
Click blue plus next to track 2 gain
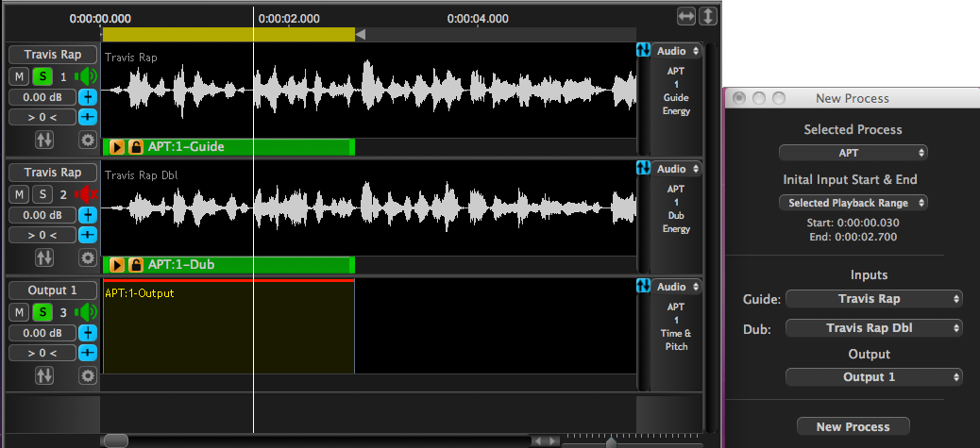(x=88, y=215)
